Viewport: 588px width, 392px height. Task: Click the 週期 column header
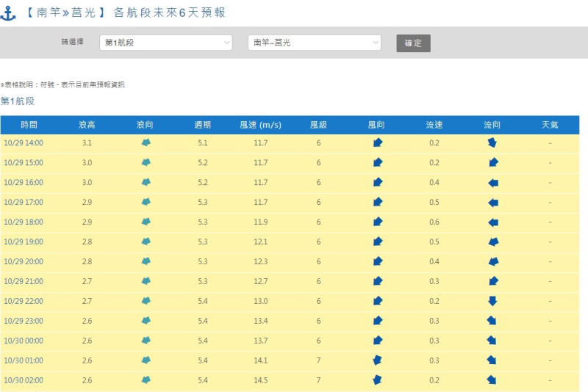(x=203, y=125)
